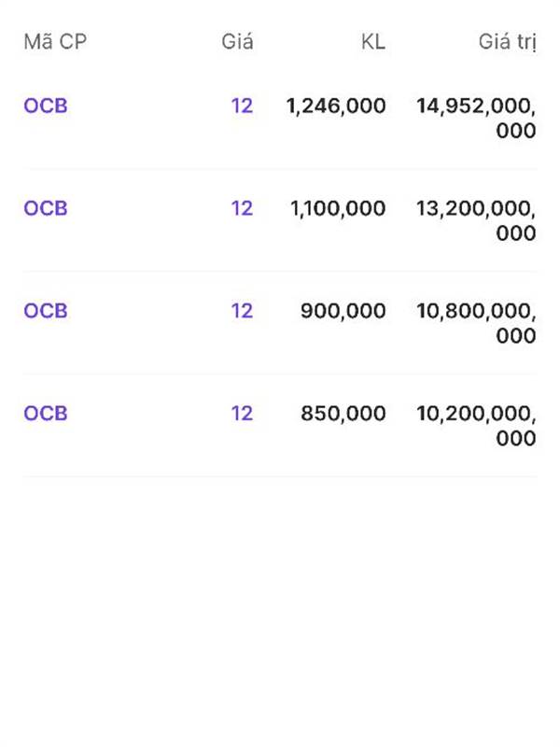Screen dimensions: 560x747
Task: Select the 1,246,000 volume cell
Action: (336, 106)
